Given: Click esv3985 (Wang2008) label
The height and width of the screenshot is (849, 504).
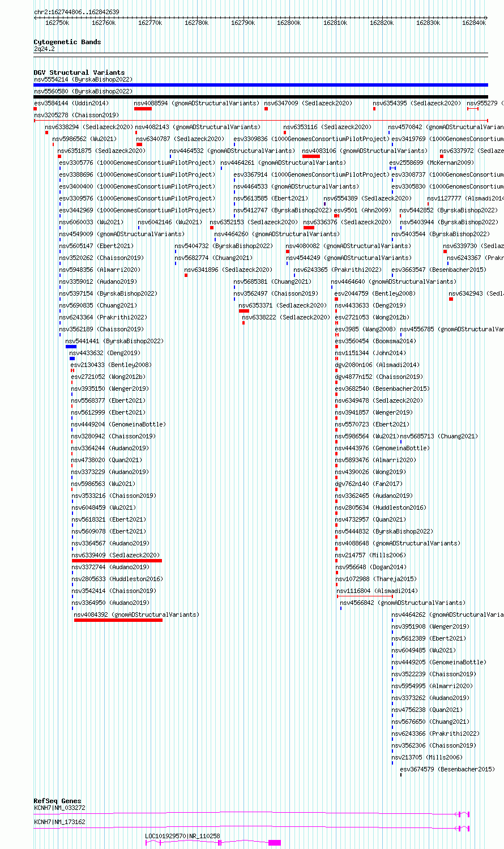Looking at the screenshot, I should [x=365, y=329].
